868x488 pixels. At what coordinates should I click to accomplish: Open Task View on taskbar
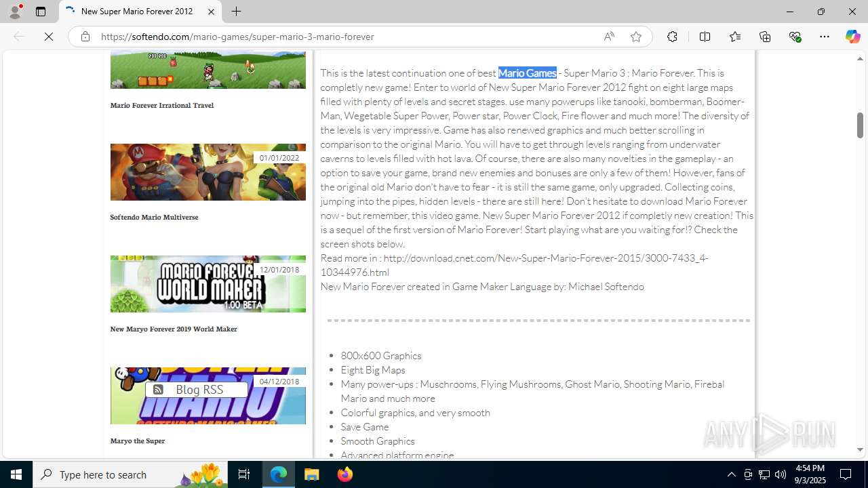pos(244,474)
